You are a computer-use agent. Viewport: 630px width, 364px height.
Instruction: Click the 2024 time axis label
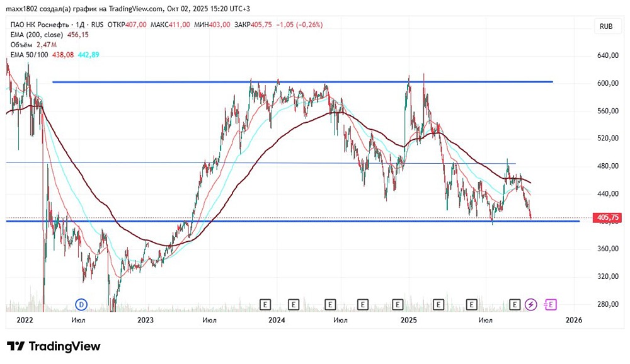pos(277,320)
